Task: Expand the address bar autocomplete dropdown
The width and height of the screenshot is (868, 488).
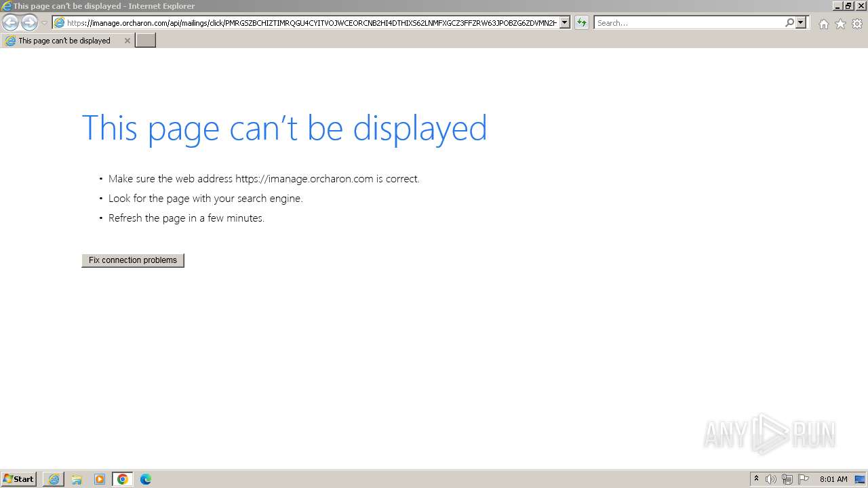Action: [x=565, y=23]
